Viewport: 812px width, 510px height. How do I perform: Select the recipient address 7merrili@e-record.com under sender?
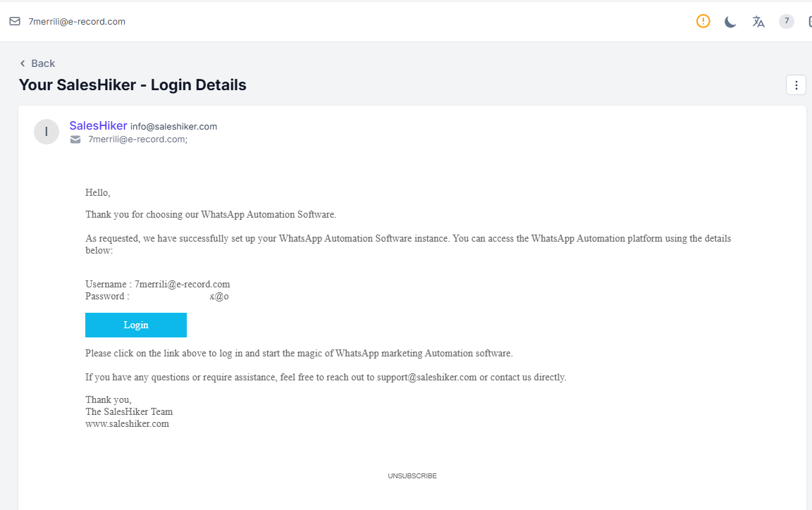137,139
